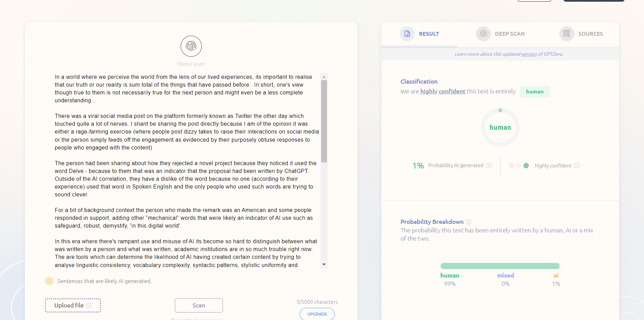
Task: Click the info icon on Upload file
Action: tap(89, 305)
